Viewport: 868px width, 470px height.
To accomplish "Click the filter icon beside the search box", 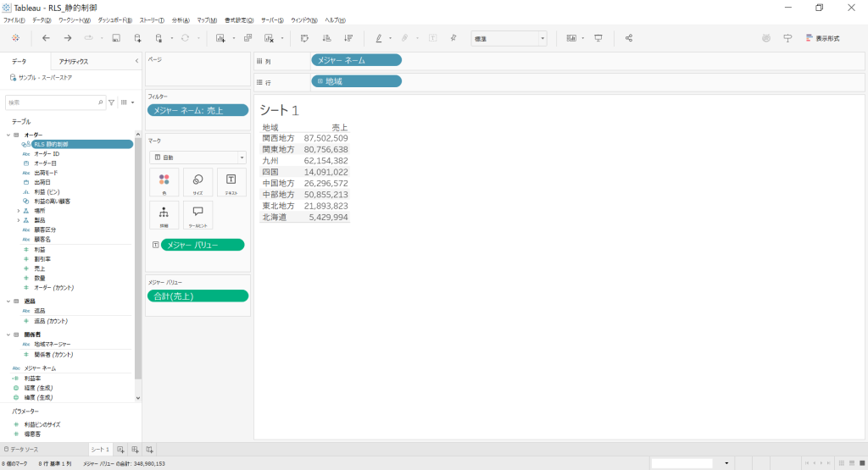I will tap(111, 102).
